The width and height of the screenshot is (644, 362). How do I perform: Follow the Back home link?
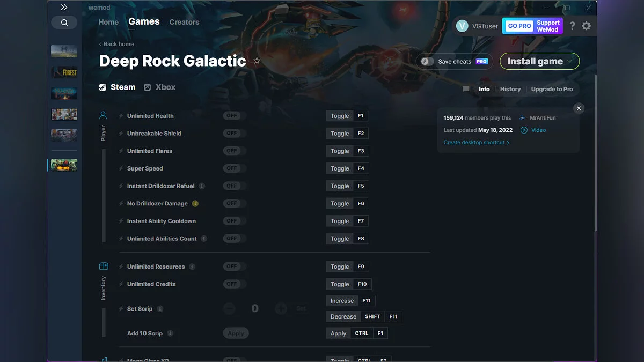(x=116, y=44)
